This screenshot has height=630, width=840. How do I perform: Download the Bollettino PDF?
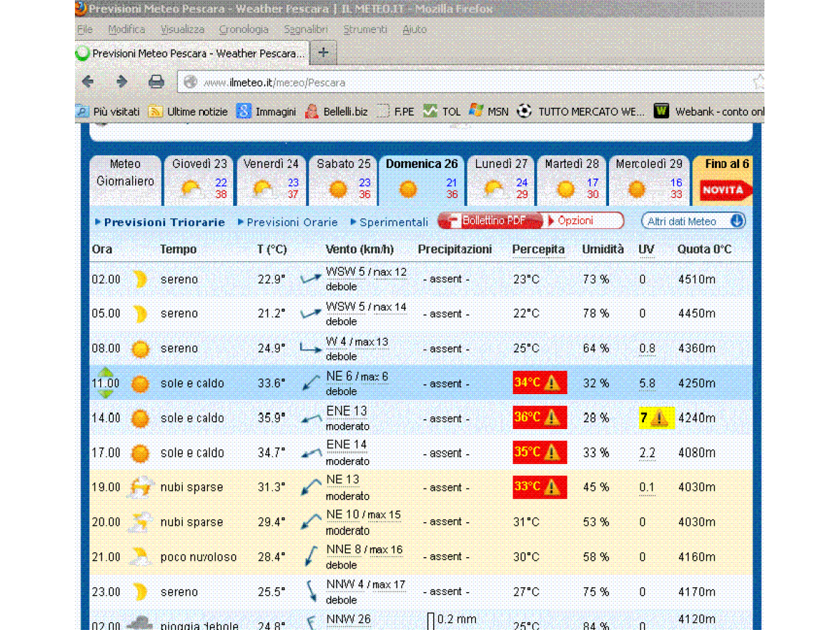tap(490, 221)
